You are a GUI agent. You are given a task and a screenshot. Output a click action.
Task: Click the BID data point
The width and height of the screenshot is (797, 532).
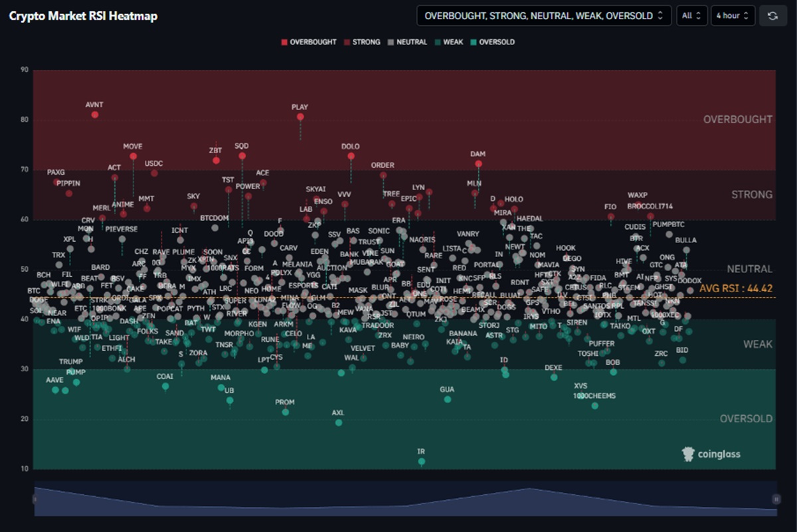pyautogui.click(x=682, y=360)
